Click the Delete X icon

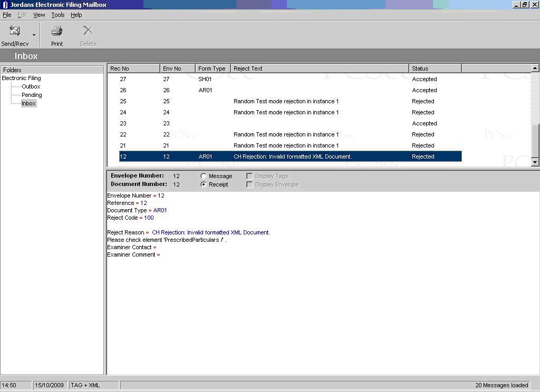coord(88,31)
